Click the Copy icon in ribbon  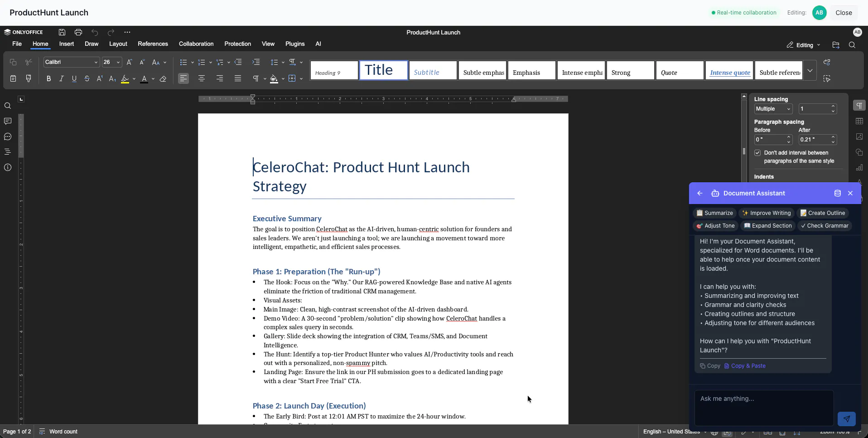pyautogui.click(x=13, y=62)
